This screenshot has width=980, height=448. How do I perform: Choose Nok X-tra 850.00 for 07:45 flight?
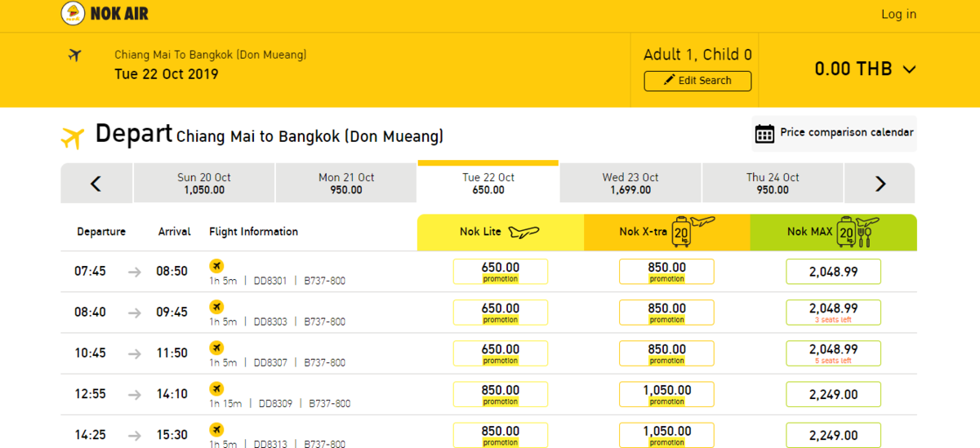point(667,272)
